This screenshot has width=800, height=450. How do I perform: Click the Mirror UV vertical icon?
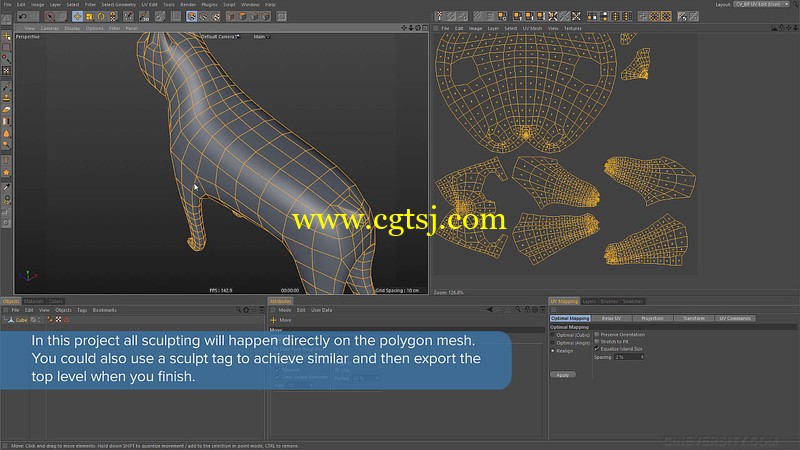(x=604, y=17)
